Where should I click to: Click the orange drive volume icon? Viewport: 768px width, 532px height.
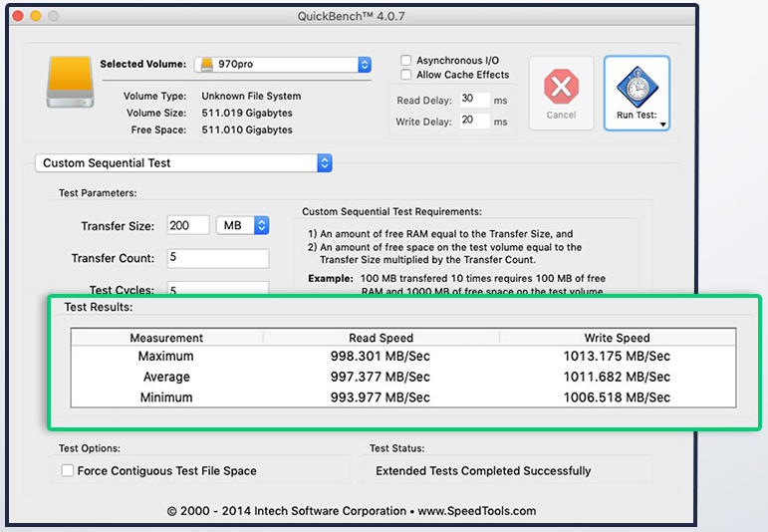(x=72, y=82)
